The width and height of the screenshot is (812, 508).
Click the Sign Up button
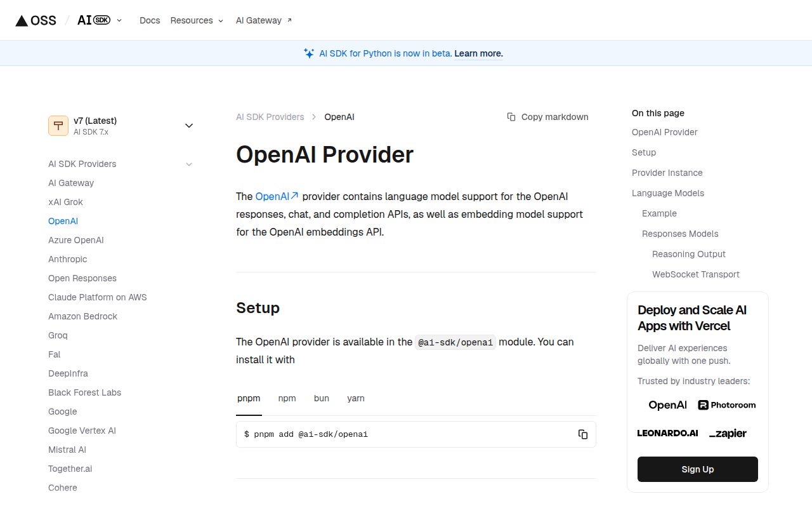[698, 469]
